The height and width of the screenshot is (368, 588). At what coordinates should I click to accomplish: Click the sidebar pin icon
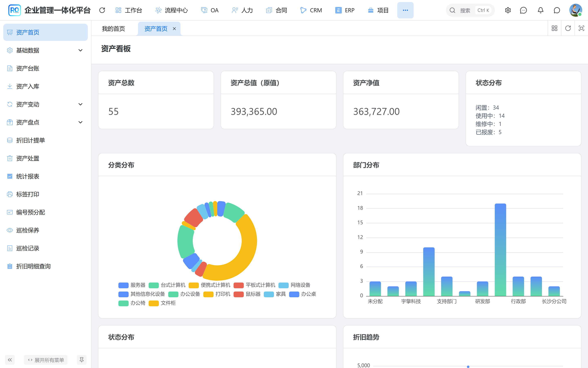(82, 360)
